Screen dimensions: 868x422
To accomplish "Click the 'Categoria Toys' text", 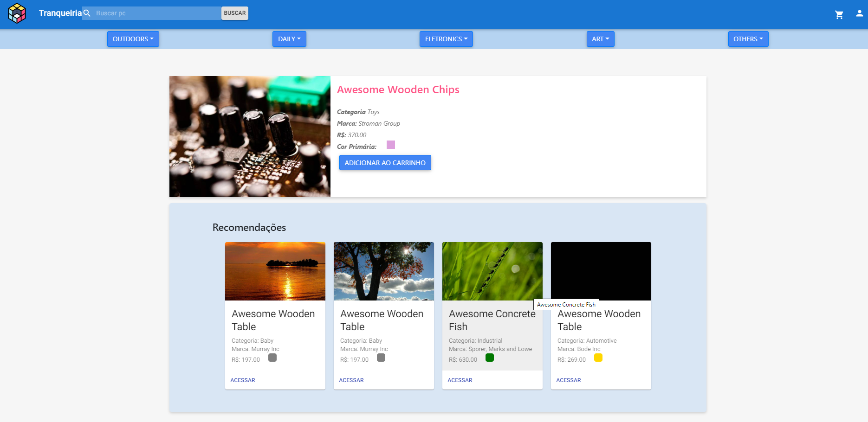I will pos(358,112).
